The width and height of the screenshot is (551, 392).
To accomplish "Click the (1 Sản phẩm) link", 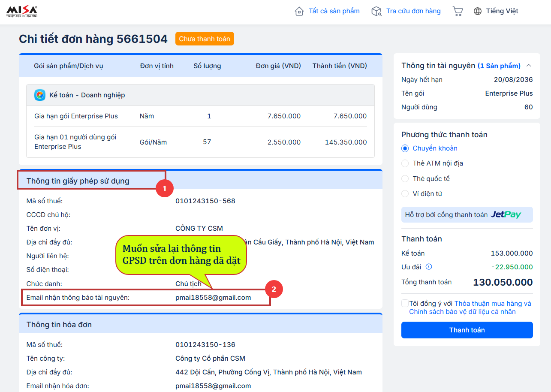I will [499, 66].
